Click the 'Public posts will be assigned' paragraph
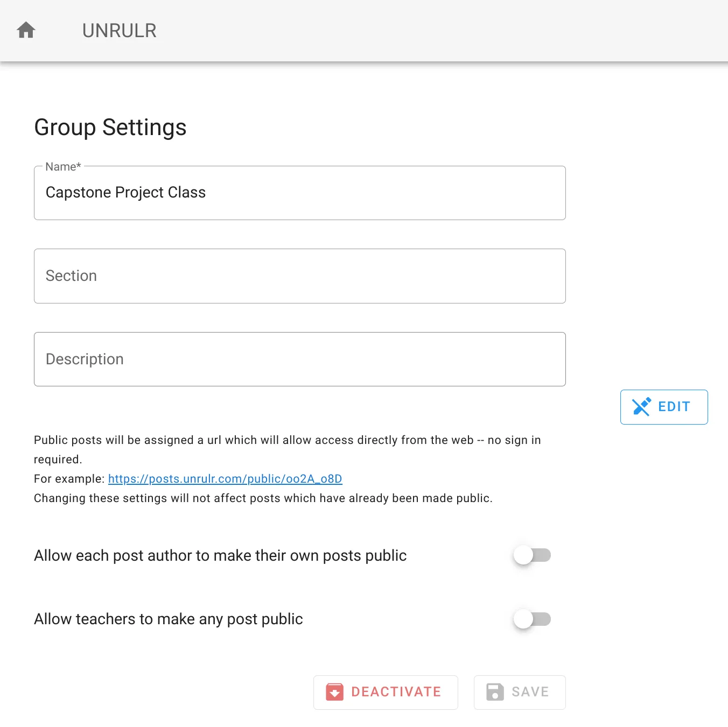Viewport: 728px width, 727px height. point(287,440)
